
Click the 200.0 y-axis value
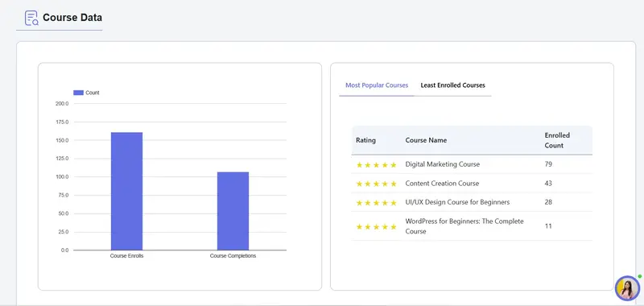tap(62, 104)
